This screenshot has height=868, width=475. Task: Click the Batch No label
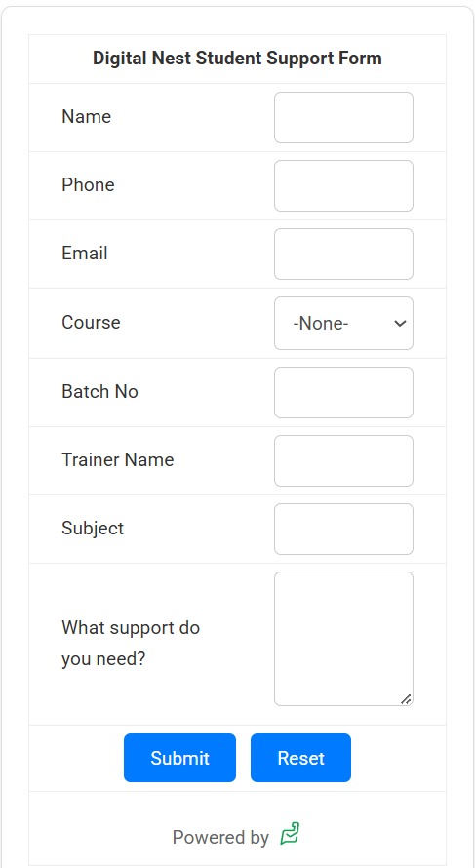pos(99,391)
